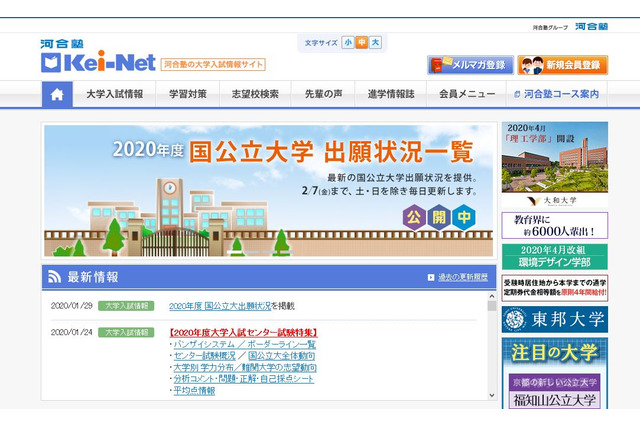The width and height of the screenshot is (640, 426).
Task: Open the 東邦大学 banner
Action: click(x=555, y=320)
